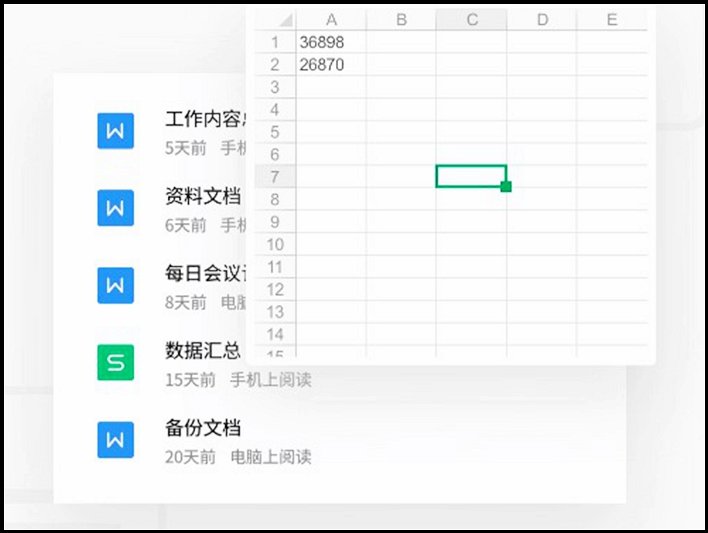Open the 数据汇总 spreadsheet title

coord(203,351)
